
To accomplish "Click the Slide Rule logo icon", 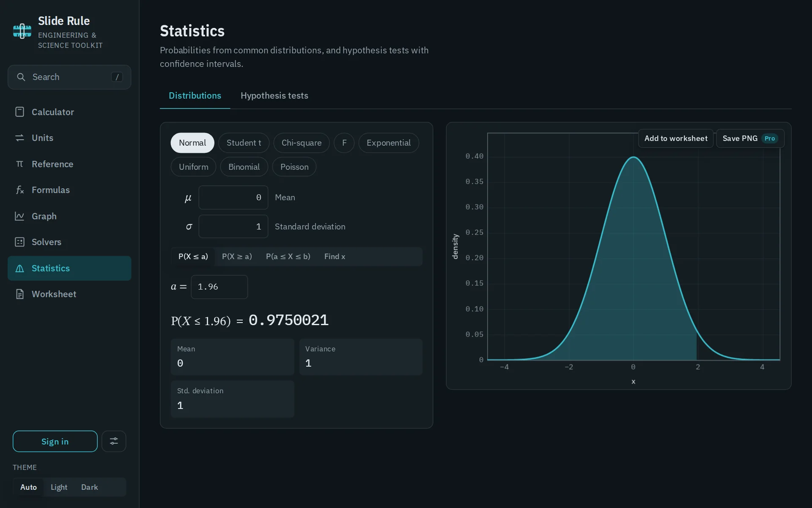I will (22, 31).
